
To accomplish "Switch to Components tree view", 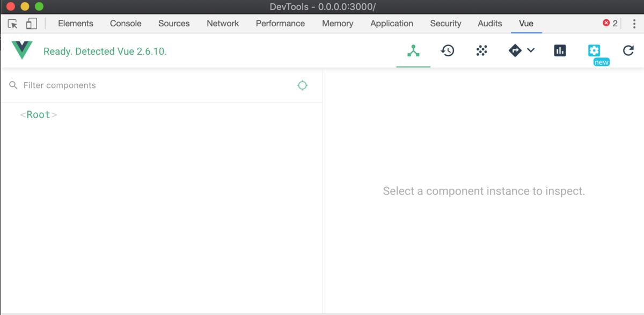I will [x=413, y=51].
